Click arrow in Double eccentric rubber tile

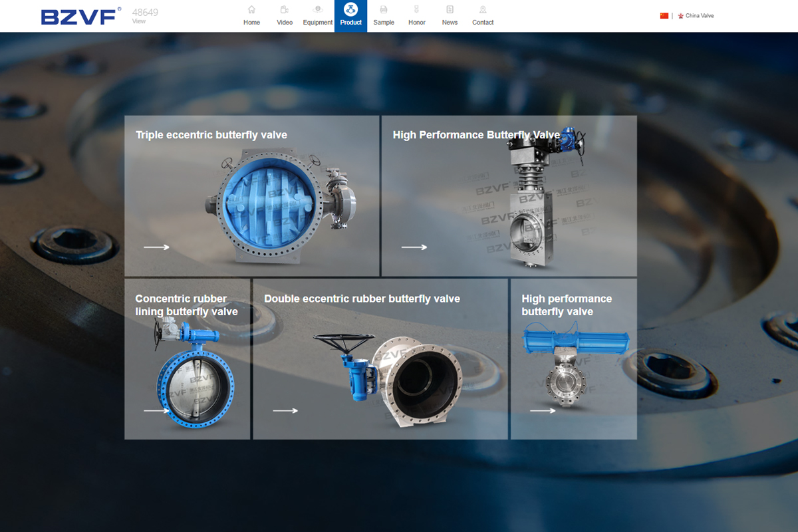pos(285,411)
